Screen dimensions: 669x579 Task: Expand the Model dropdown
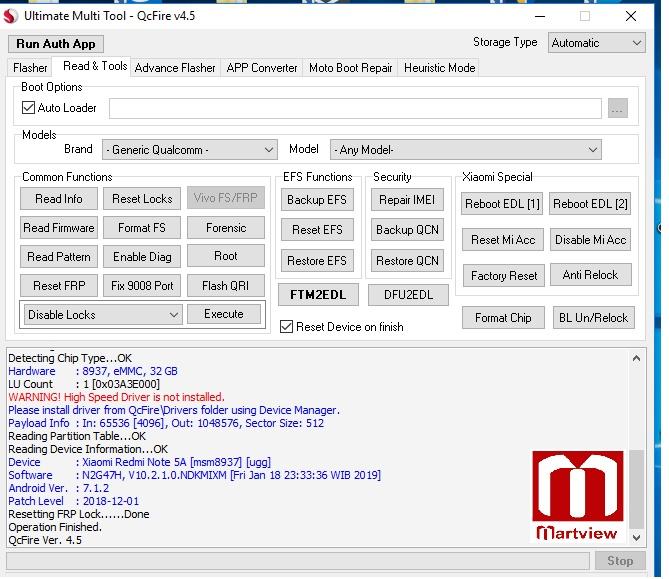pos(465,150)
